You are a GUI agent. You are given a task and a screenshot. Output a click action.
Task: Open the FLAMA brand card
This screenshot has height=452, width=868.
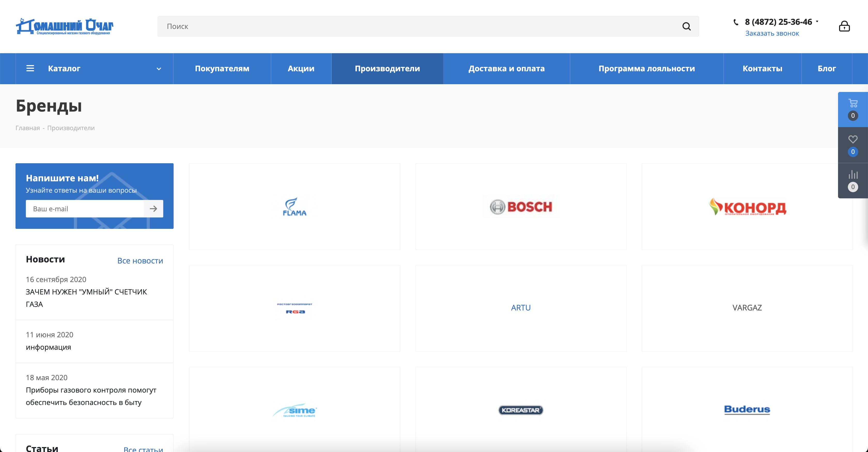pyautogui.click(x=295, y=206)
